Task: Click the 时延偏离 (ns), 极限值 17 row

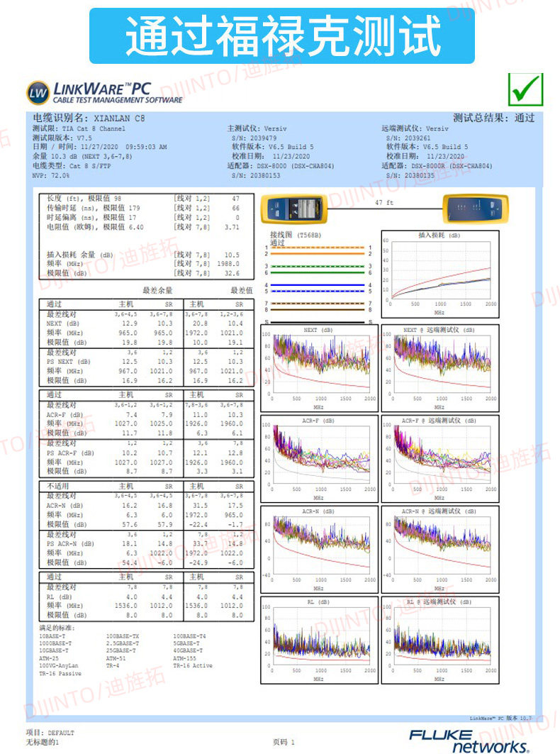Action: [143, 217]
